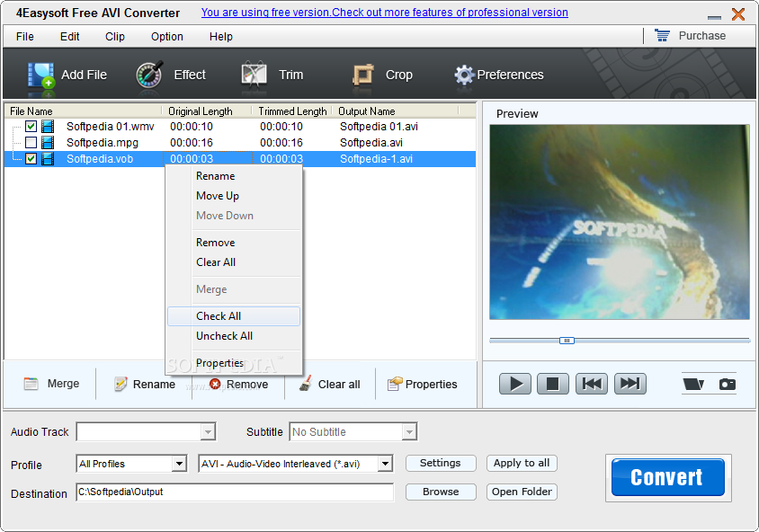Click the Browse button
This screenshot has width=759, height=532.
tap(441, 492)
